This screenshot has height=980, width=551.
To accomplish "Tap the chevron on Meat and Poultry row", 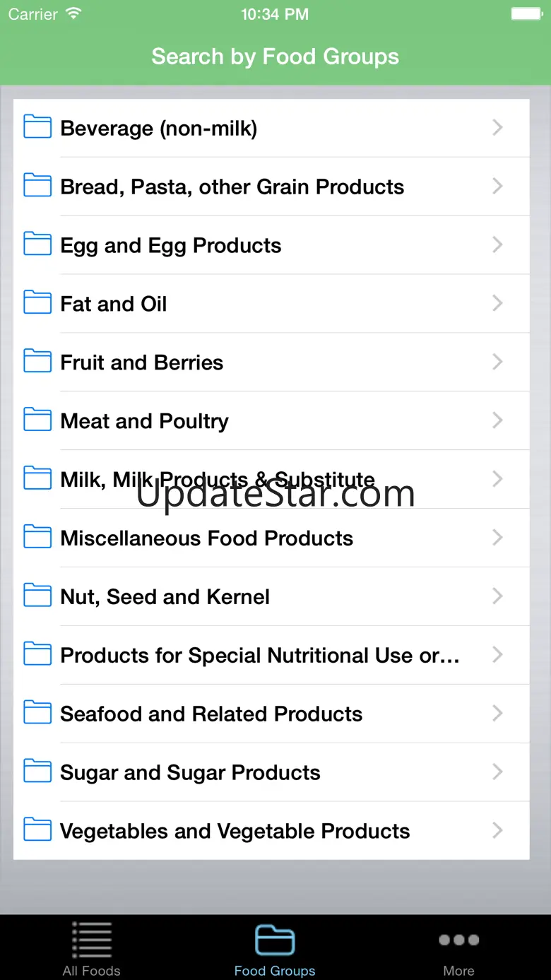I will tap(497, 421).
